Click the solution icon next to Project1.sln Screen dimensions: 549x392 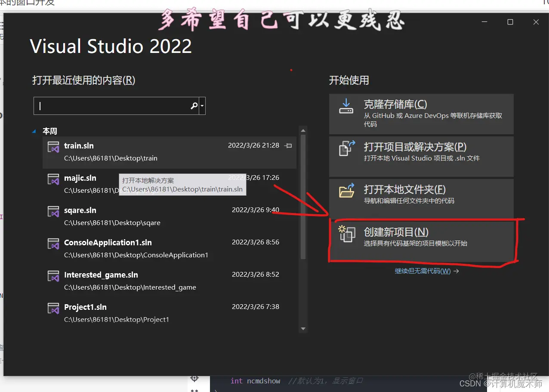point(53,307)
